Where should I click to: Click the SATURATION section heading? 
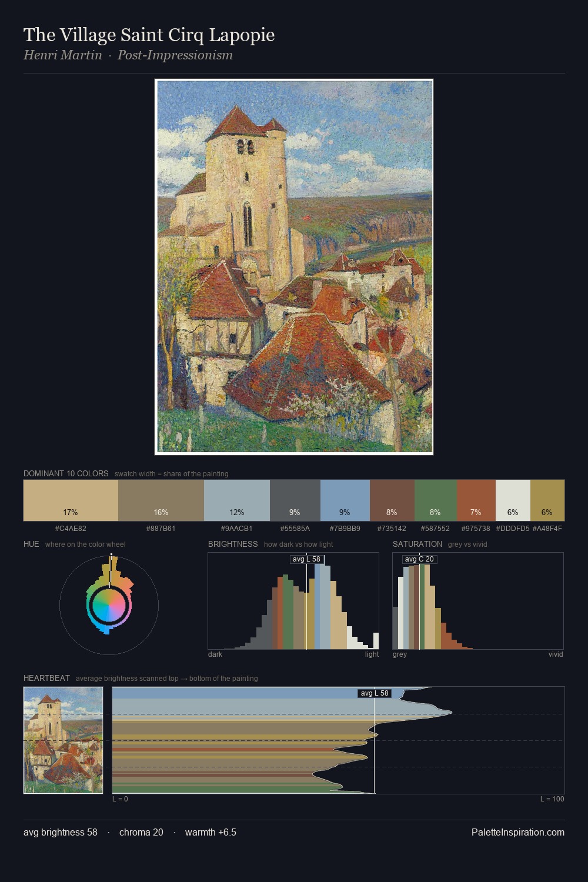[417, 544]
